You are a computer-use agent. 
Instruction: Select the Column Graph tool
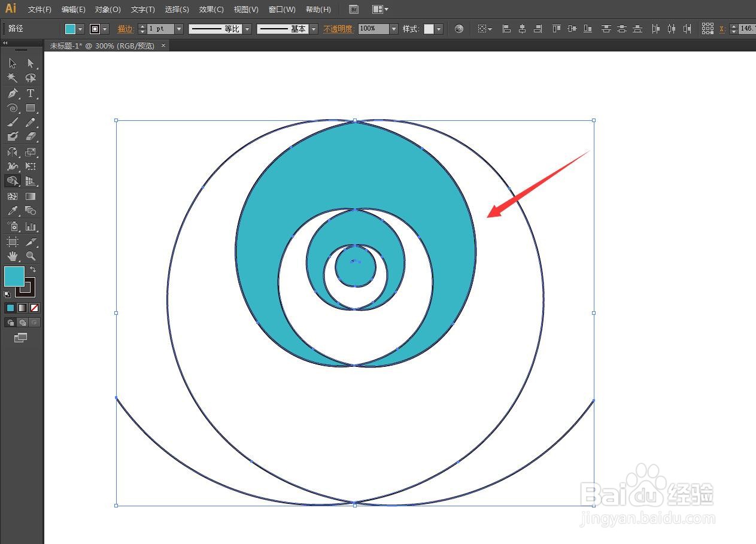click(x=31, y=227)
